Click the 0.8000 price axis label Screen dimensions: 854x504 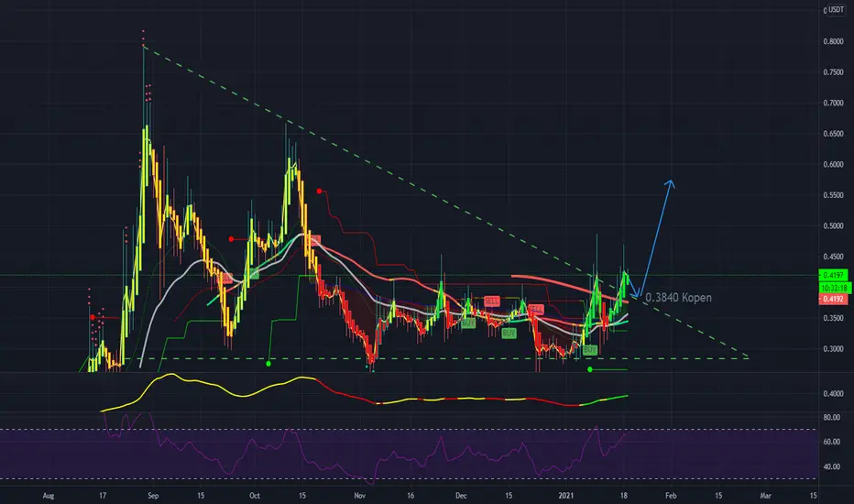(833, 41)
